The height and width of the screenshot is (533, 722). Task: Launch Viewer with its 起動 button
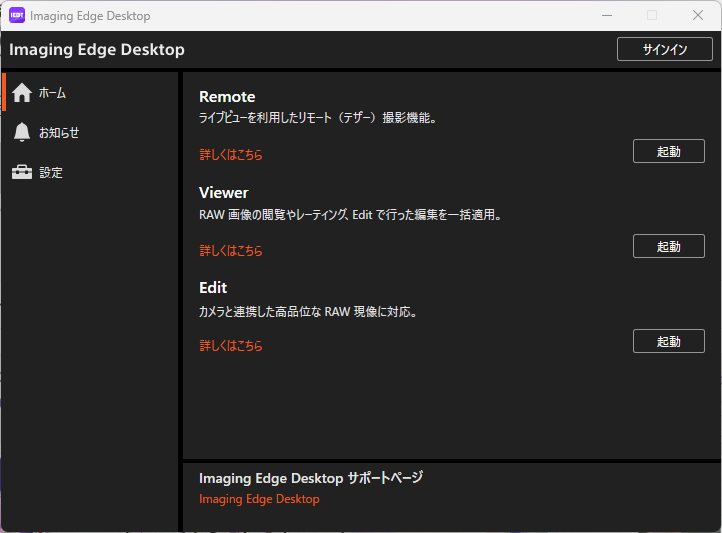(669, 246)
